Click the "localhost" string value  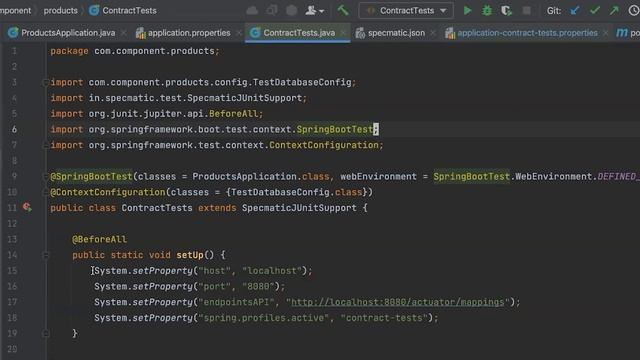(272, 271)
